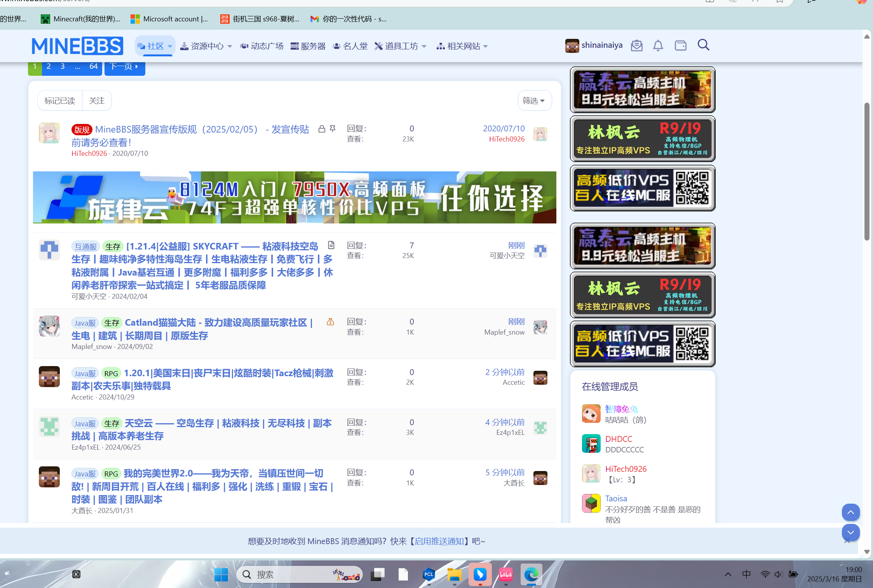Click RPG tag on 1.20.1 thread
Screen dimensions: 873x588
point(111,373)
